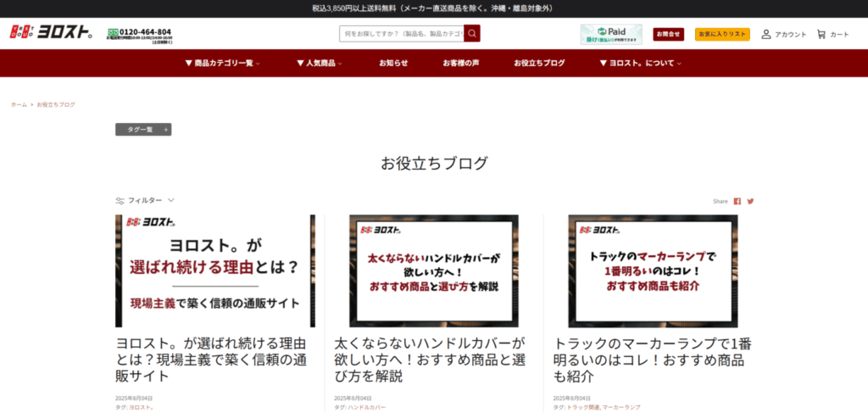868x413 pixels.
Task: Open thumbnail for ハンドルカバー article
Action: (434, 271)
